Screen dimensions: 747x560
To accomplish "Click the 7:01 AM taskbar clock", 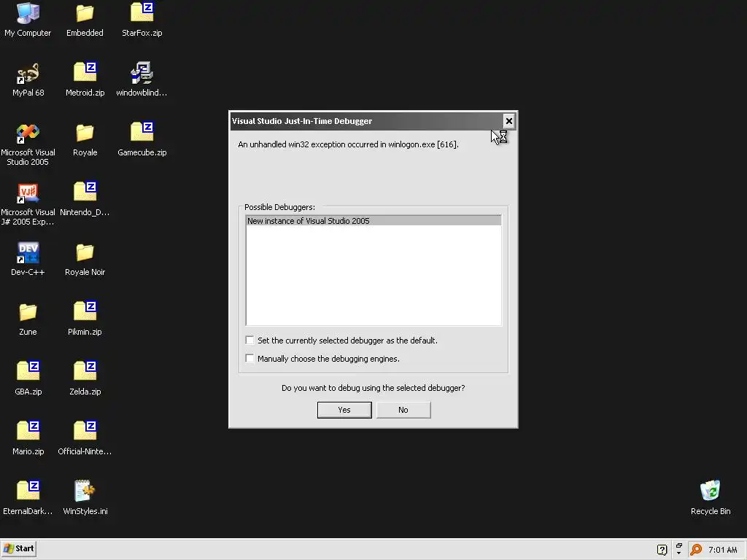I will tap(723, 550).
